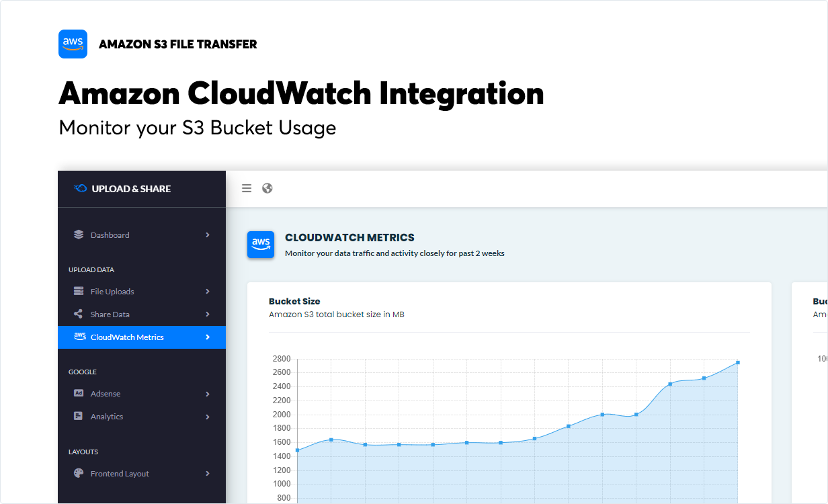The image size is (828, 504).
Task: Expand the Adsense chevron
Action: coord(208,394)
